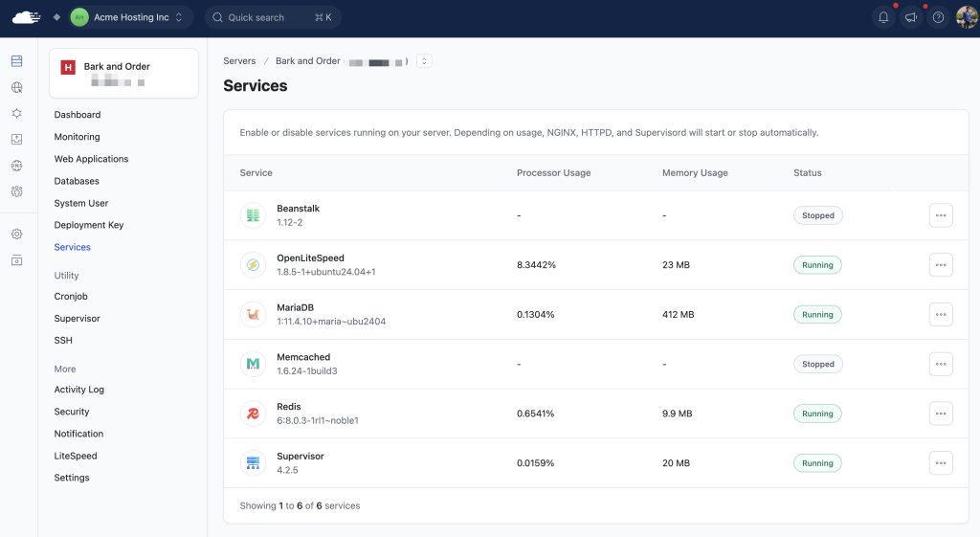
Task: Open the Beanstalk actions menu
Action: click(x=940, y=215)
